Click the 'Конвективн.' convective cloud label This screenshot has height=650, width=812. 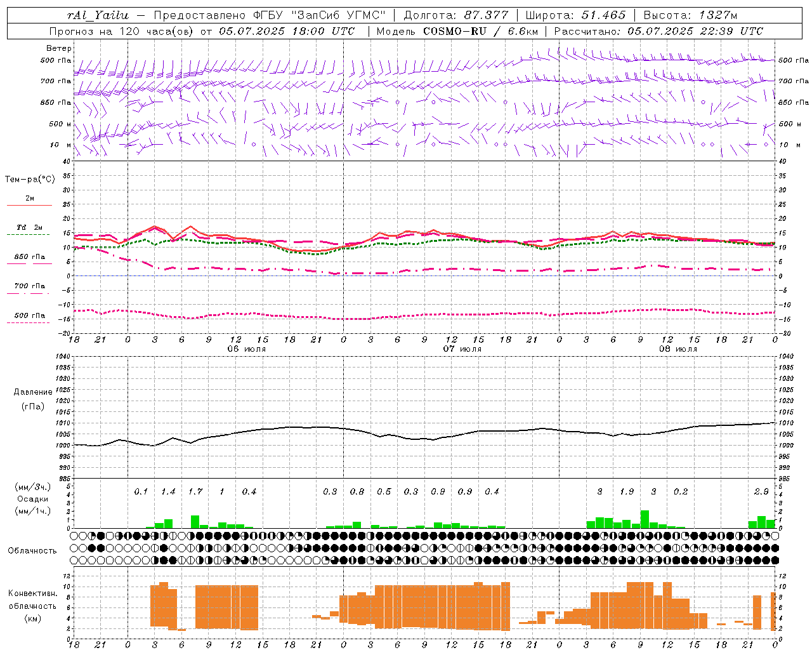click(x=32, y=594)
